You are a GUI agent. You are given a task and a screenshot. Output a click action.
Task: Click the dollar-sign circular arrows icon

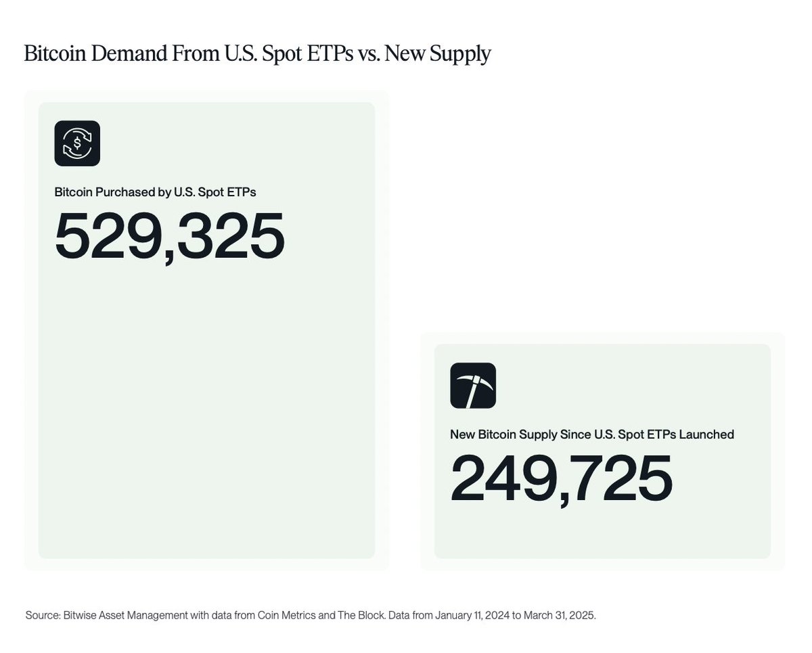pyautogui.click(x=77, y=143)
